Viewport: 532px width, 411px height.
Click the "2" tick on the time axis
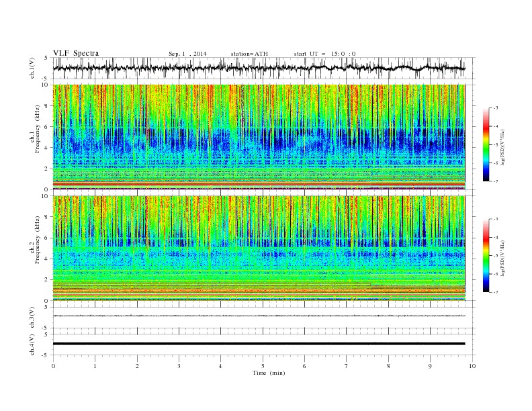tap(137, 366)
